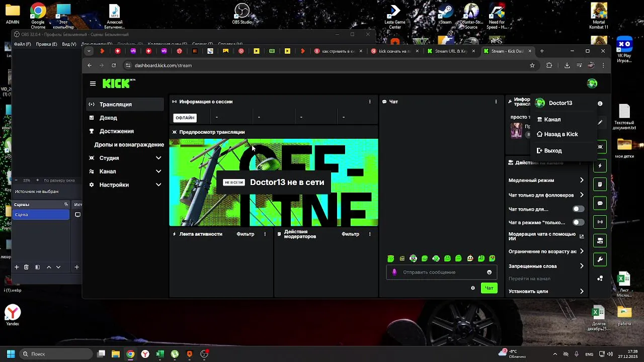This screenshot has height=362, width=644.
Task: Open the Chat panel three-dots menu
Action: pyautogui.click(x=496, y=102)
